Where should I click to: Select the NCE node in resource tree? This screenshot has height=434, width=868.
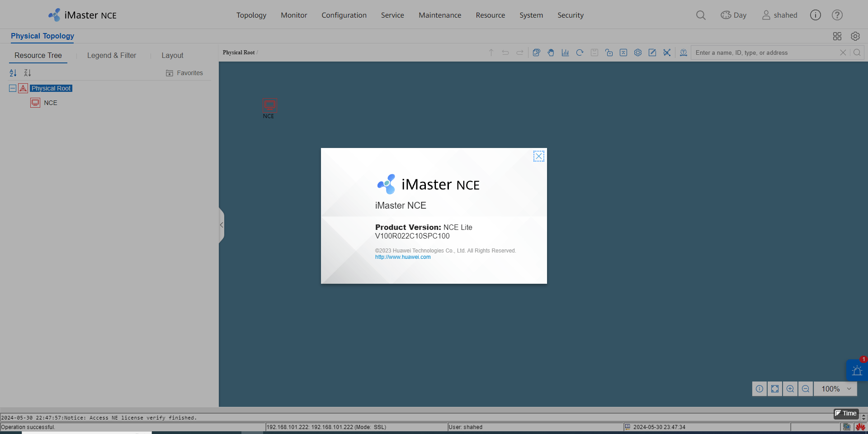(x=51, y=103)
